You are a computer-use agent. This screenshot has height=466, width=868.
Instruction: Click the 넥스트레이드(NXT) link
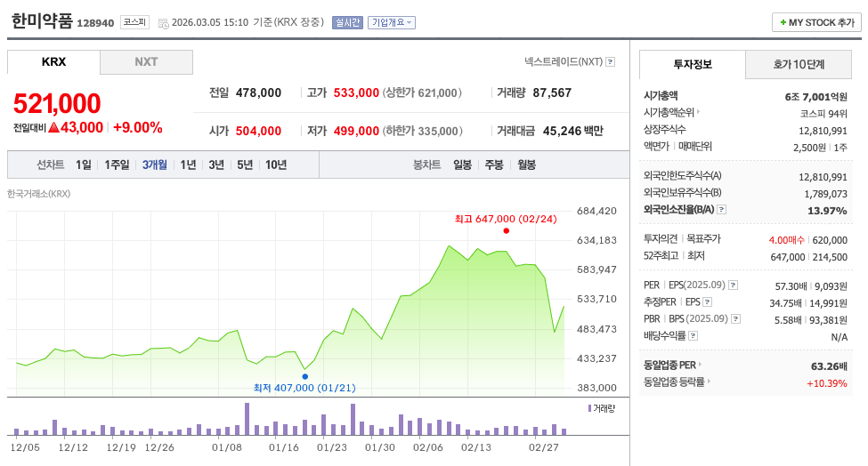[x=564, y=62]
